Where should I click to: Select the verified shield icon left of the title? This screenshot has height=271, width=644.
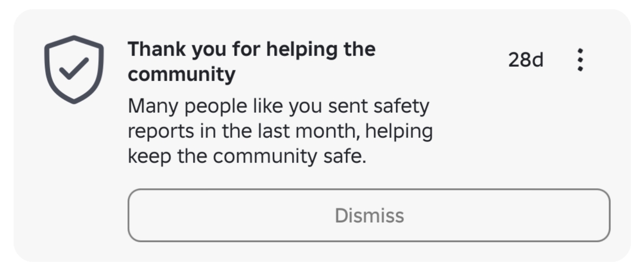click(74, 69)
